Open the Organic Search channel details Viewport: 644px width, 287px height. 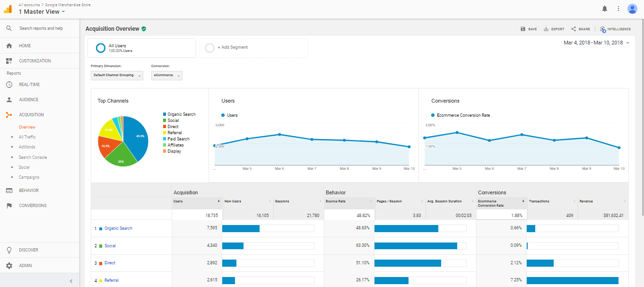(x=118, y=228)
